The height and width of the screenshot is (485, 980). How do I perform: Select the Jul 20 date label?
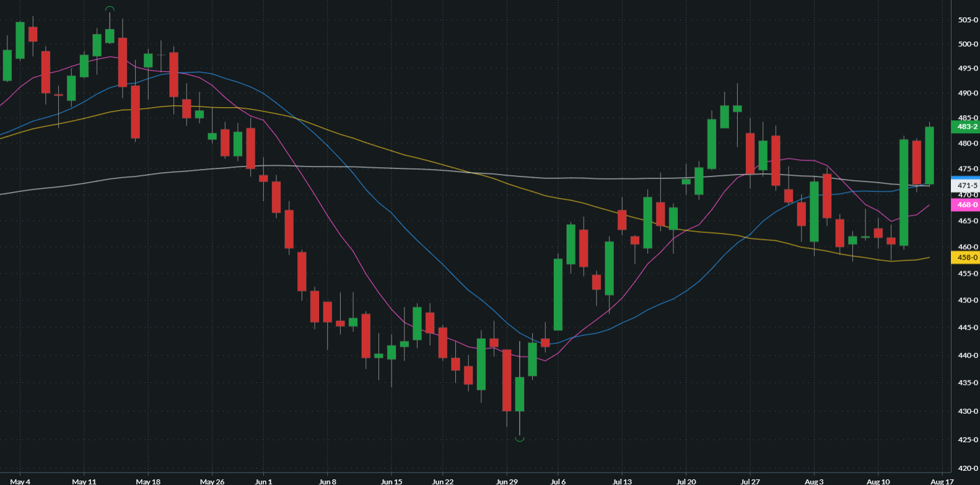tap(686, 481)
